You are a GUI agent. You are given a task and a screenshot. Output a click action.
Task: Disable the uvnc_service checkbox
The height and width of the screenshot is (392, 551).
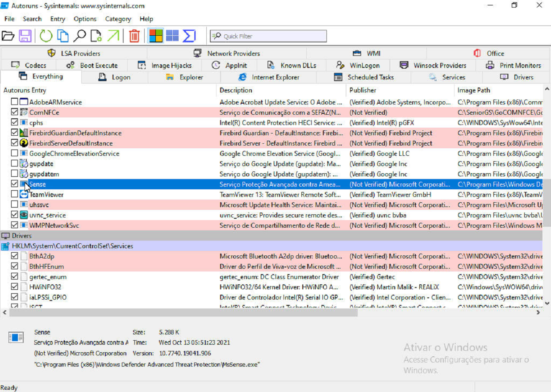[14, 215]
